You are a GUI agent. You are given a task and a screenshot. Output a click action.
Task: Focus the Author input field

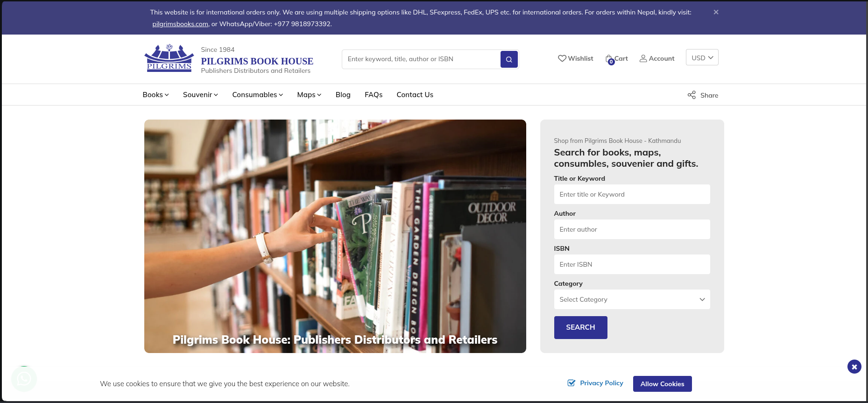point(632,229)
